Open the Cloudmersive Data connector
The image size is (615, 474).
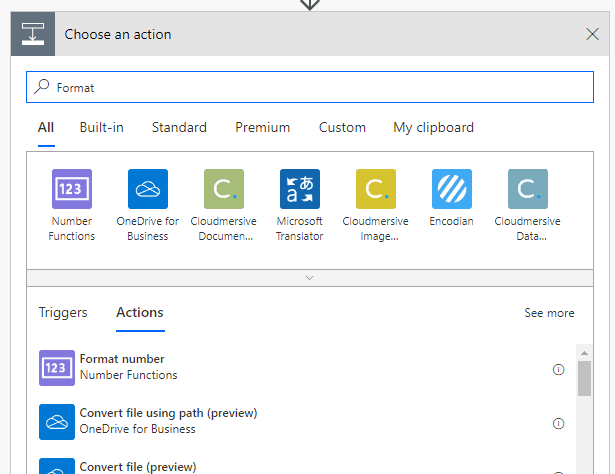click(528, 189)
